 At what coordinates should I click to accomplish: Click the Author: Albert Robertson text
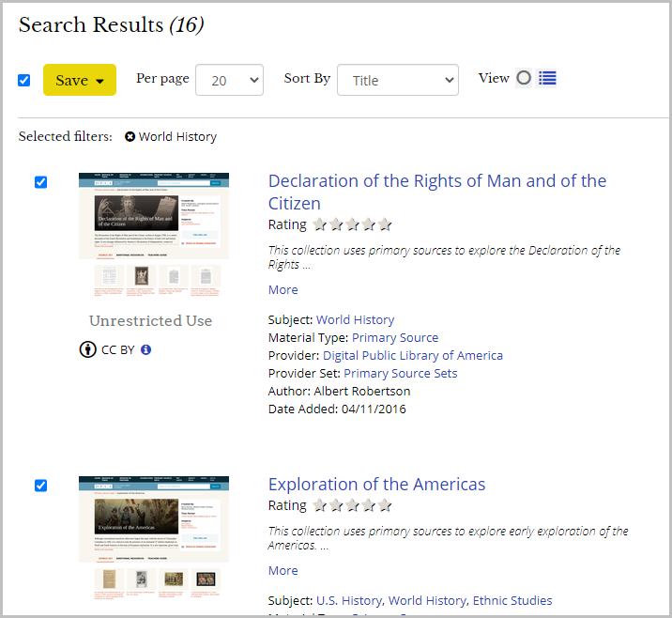(339, 391)
